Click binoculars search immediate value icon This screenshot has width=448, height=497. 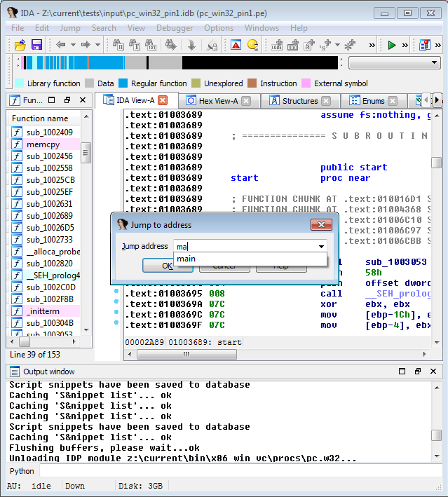pos(118,45)
